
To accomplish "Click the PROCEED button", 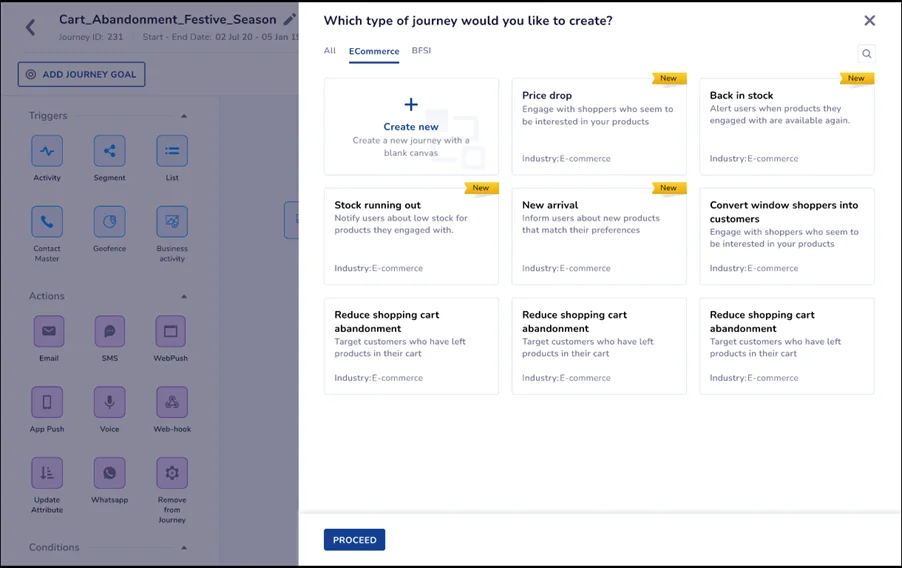I will 354,540.
